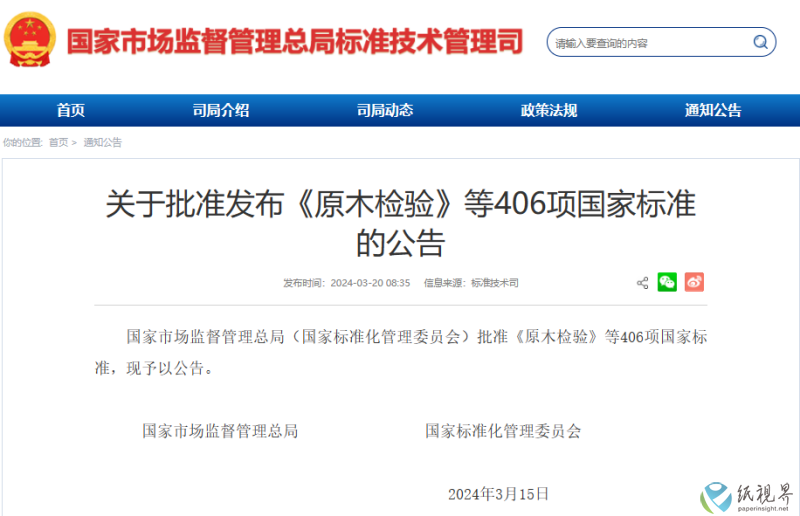Open the 首页 navigation tab
The height and width of the screenshot is (516, 800).
pyautogui.click(x=70, y=110)
